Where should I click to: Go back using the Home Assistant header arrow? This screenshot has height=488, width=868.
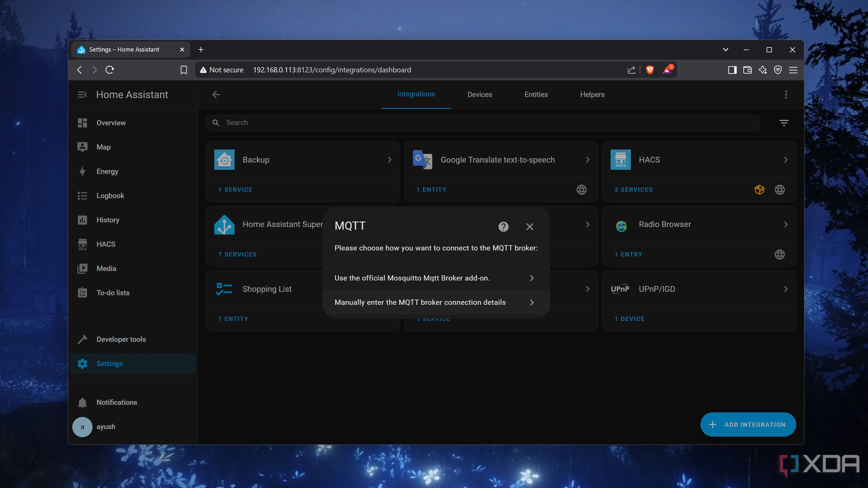216,95
